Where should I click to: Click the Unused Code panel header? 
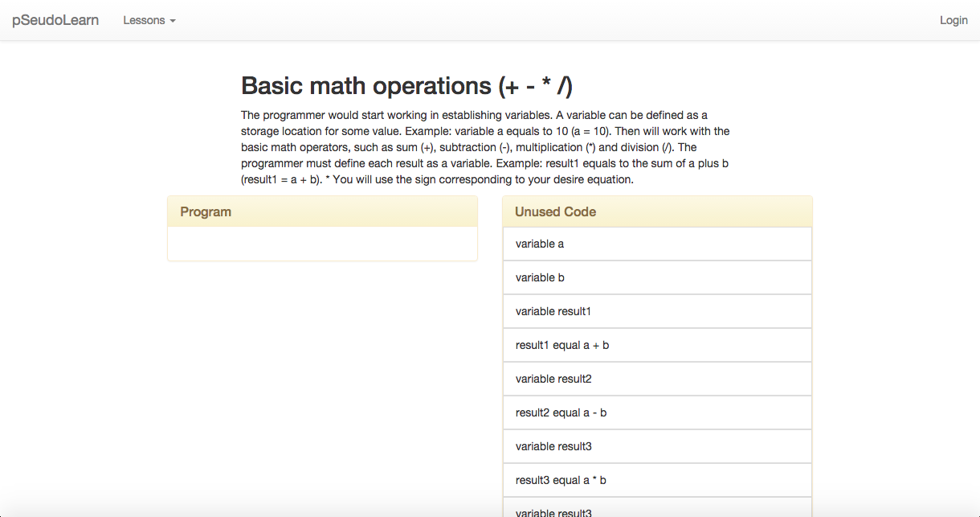(657, 211)
